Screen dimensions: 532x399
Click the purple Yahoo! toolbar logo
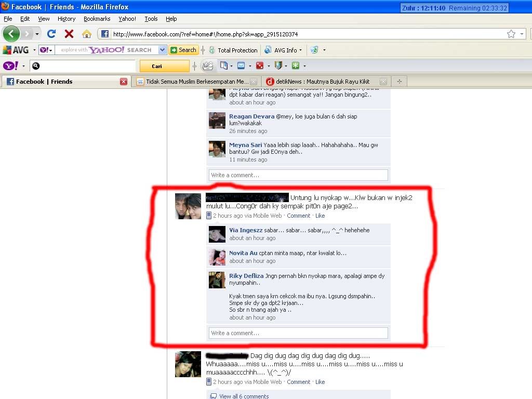click(x=10, y=66)
